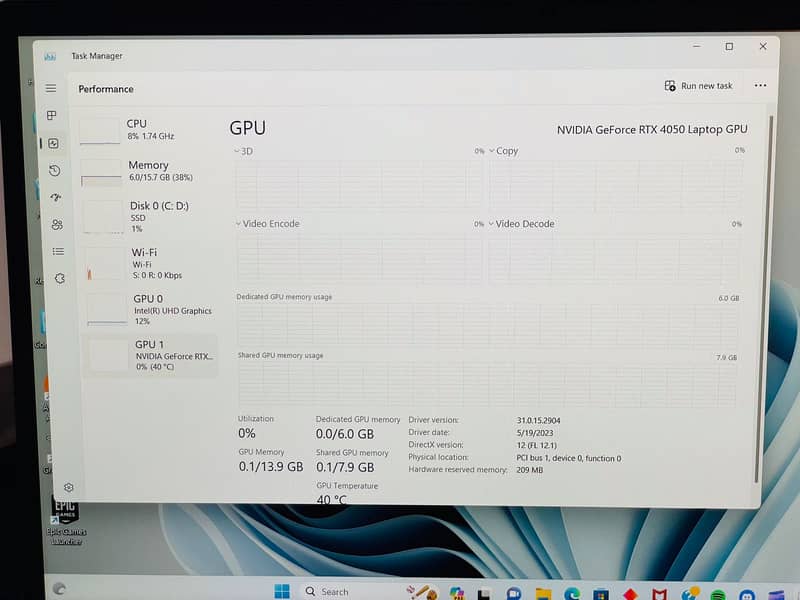The height and width of the screenshot is (600, 800).
Task: Click hardware reserved memory 209 MB
Action: (530, 470)
